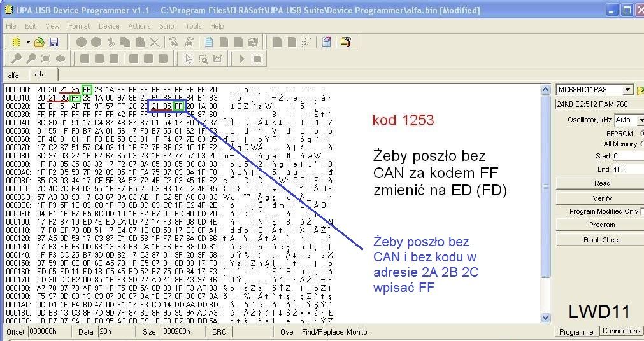Click the hex view vertical scrollbar thumb
Image resolution: width=644 pixels, height=341 pixels.
click(x=546, y=186)
